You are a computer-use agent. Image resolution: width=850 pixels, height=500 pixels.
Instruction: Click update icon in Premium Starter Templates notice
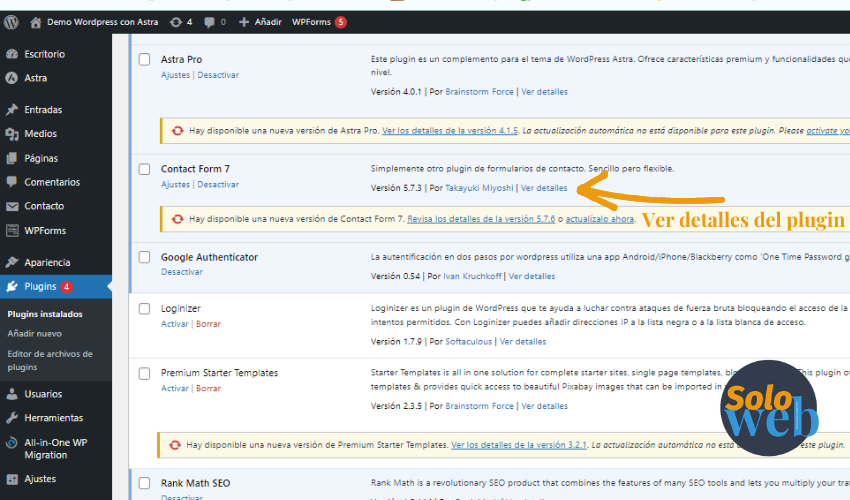pyautogui.click(x=175, y=445)
